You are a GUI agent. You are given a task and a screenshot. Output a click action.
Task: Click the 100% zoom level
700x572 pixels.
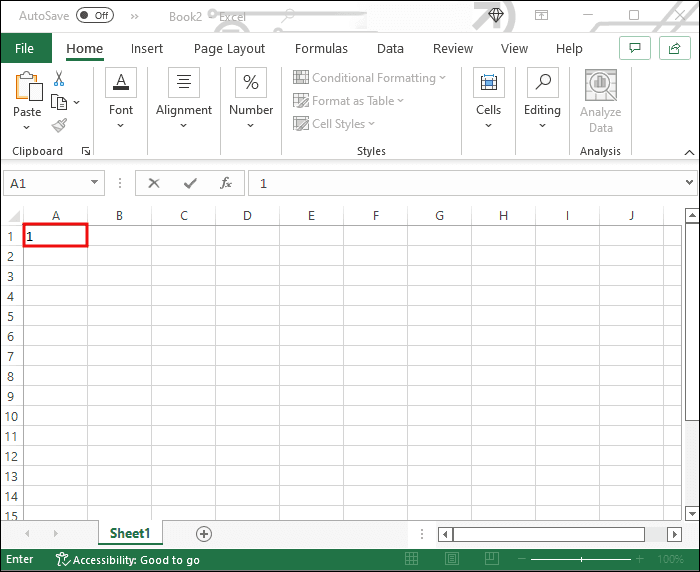pyautogui.click(x=670, y=559)
